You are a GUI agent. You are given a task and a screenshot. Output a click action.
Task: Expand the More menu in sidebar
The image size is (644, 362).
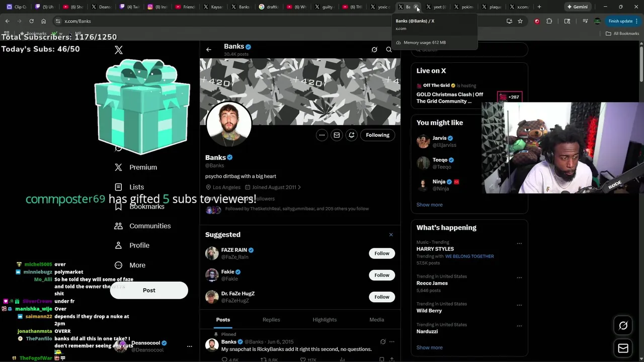point(130,265)
